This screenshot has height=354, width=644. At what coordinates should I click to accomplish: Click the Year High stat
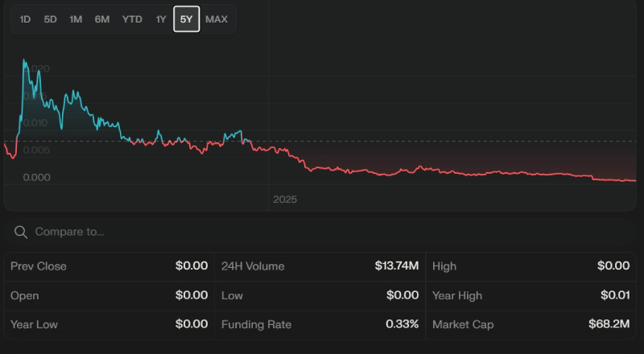point(530,295)
